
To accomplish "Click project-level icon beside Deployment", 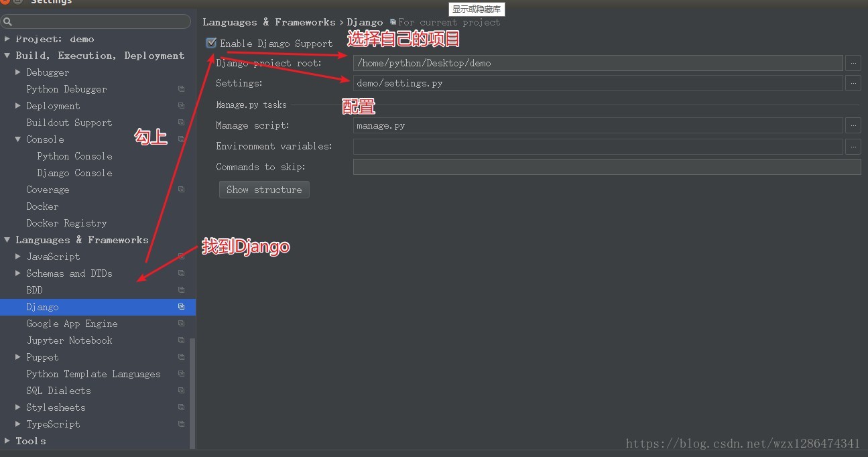I will (x=181, y=106).
